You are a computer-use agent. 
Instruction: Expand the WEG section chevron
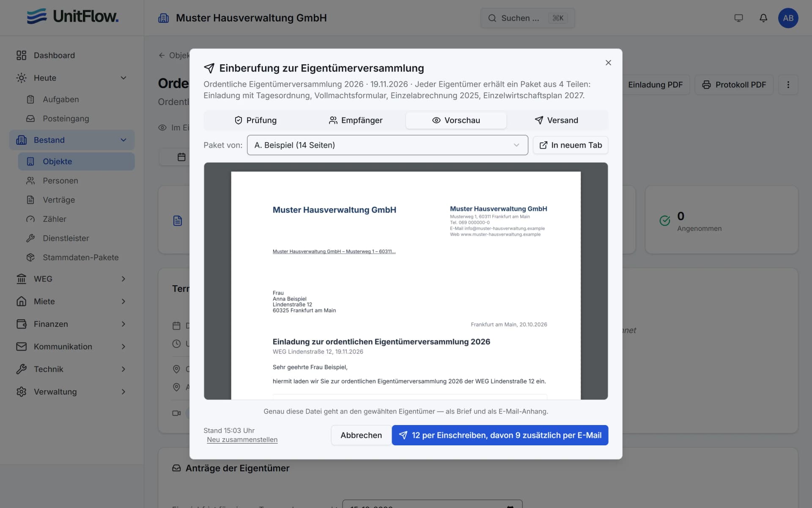point(123,279)
